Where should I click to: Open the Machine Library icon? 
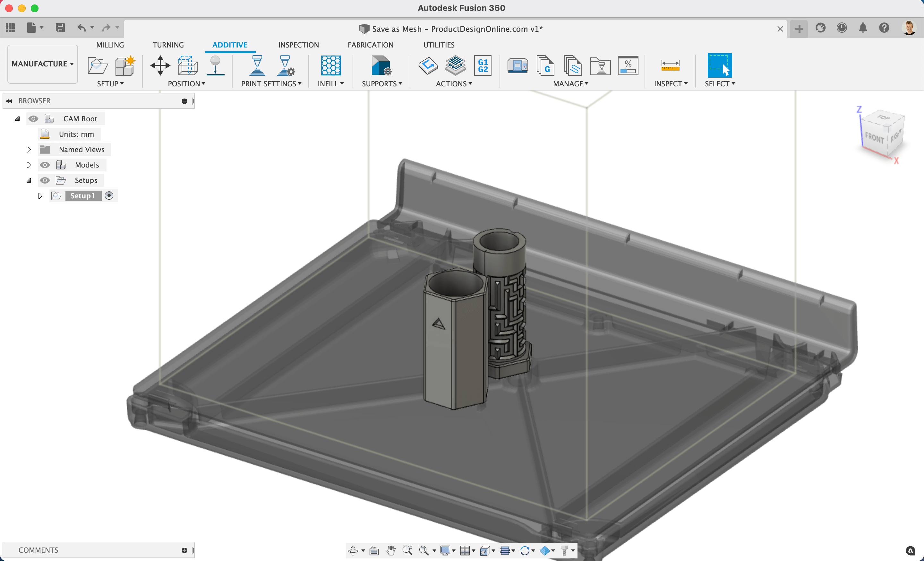point(518,65)
